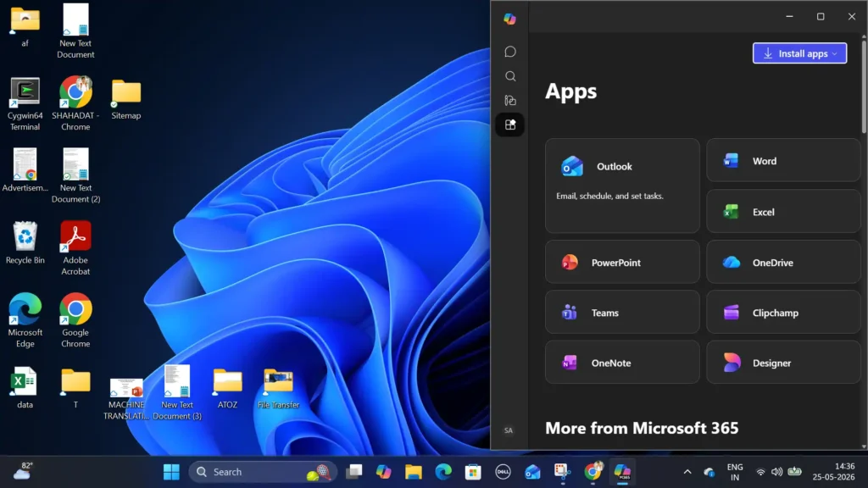Select the New Text Document file at top

coord(75,31)
